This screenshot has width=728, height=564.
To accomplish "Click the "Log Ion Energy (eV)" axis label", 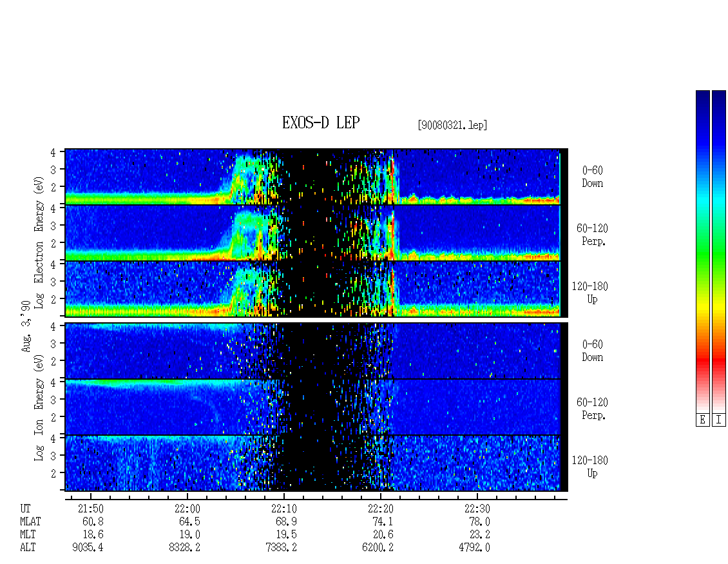I will [x=39, y=407].
